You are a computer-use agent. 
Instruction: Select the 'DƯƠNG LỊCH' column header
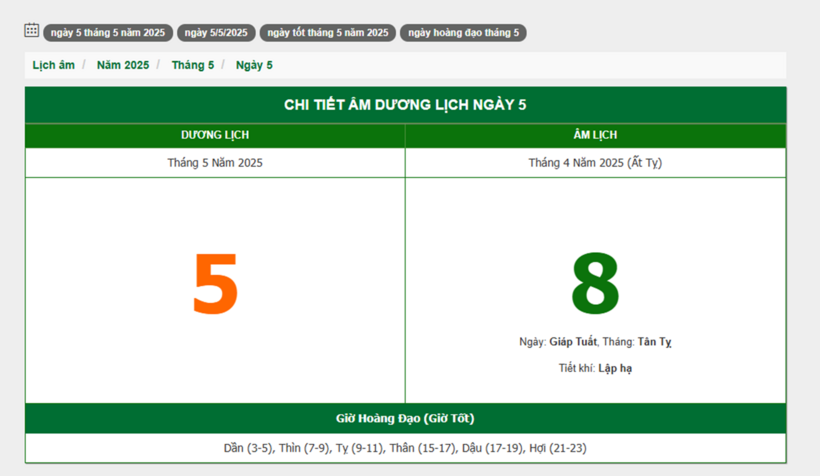click(x=215, y=135)
